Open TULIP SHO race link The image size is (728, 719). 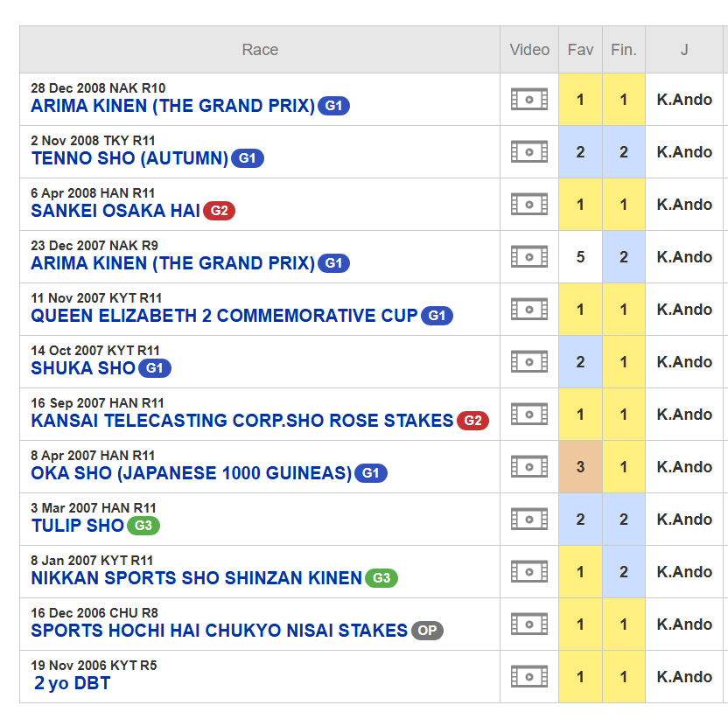point(78,526)
